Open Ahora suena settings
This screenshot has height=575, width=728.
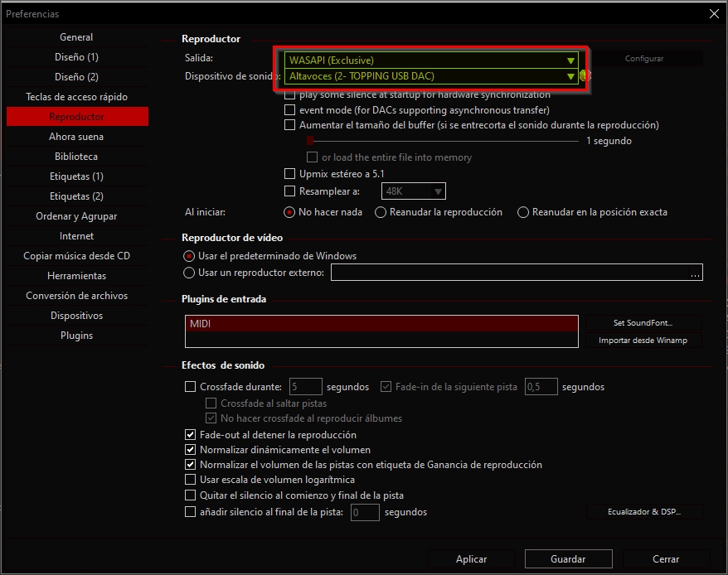[76, 137]
